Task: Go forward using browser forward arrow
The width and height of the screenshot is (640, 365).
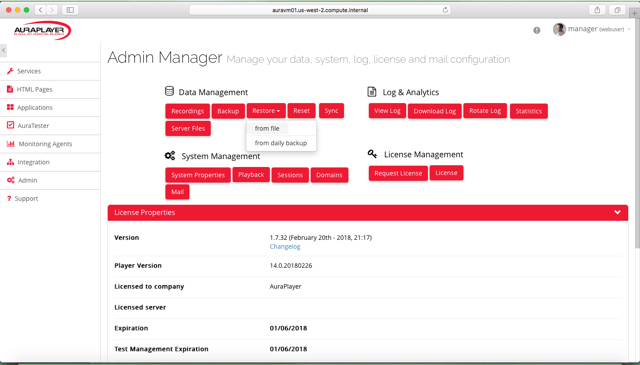Action: pyautogui.click(x=52, y=10)
